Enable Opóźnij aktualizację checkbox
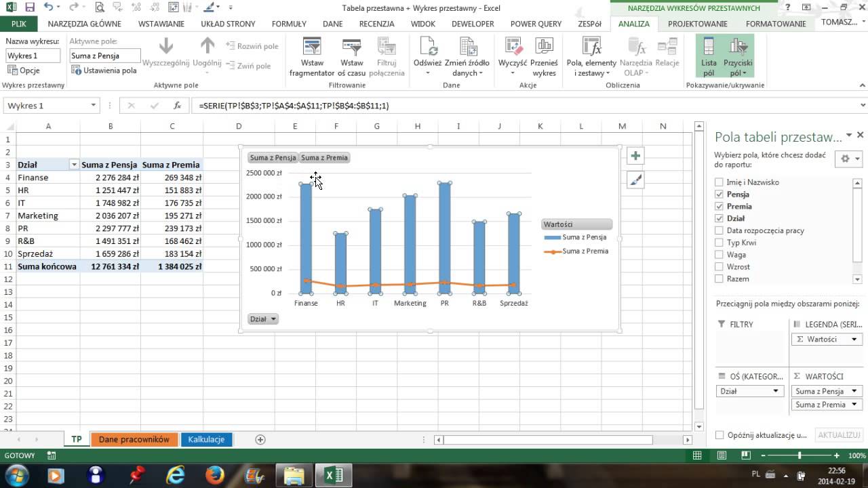 point(719,435)
